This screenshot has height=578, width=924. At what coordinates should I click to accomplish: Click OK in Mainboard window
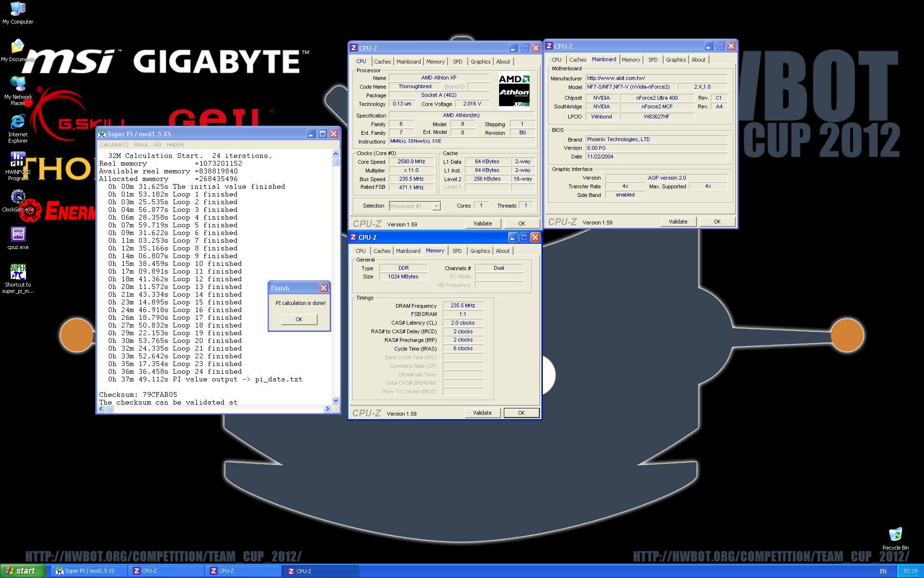click(717, 222)
